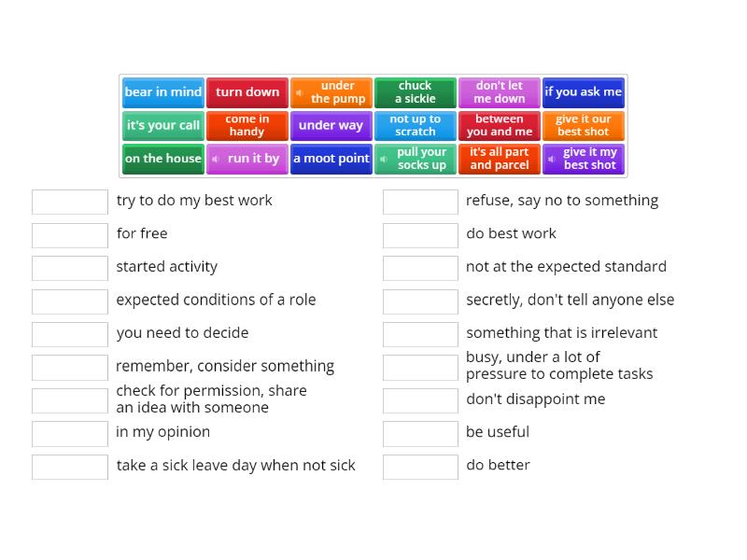747x560 pixels.
Task: Select the "if you ask me" tile
Action: [584, 92]
